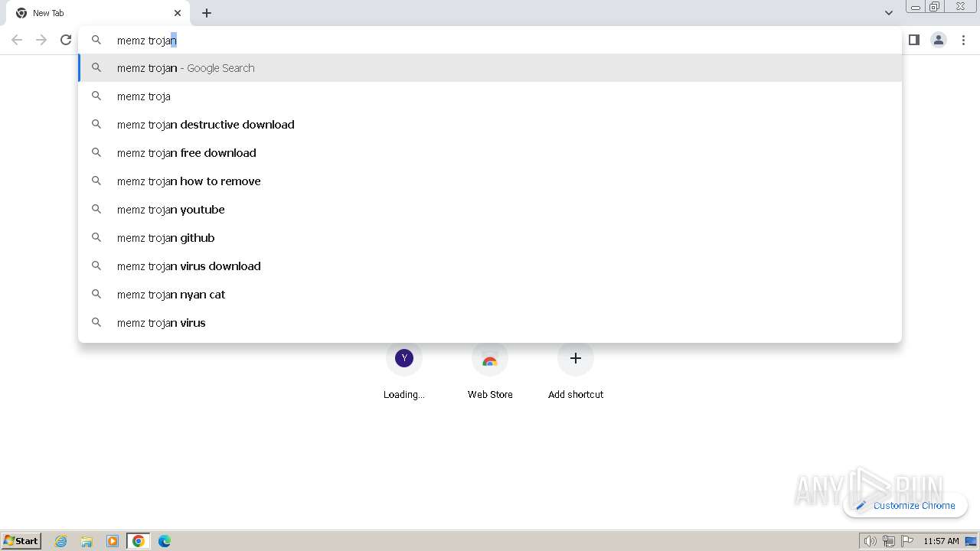Click the 11:57 AM system clock
Screen dimensions: 980x551
point(941,541)
